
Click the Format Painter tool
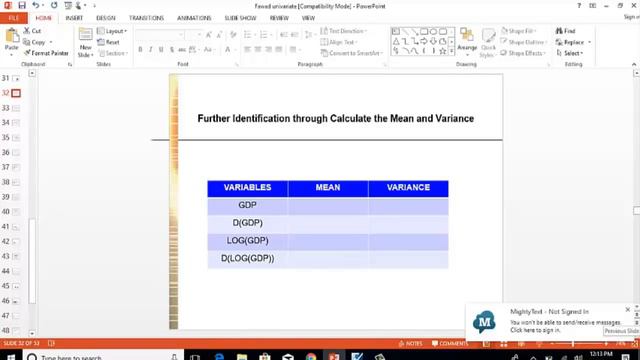46,53
